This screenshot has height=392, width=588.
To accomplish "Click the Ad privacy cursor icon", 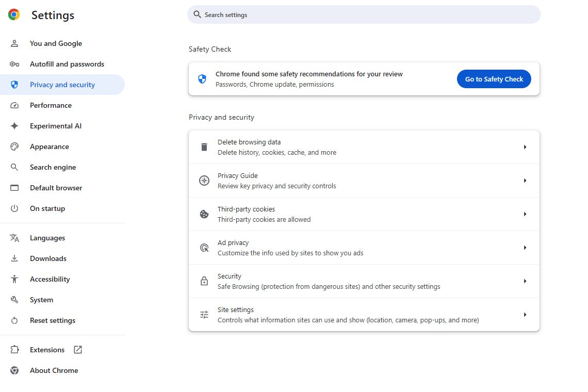I will tap(204, 248).
